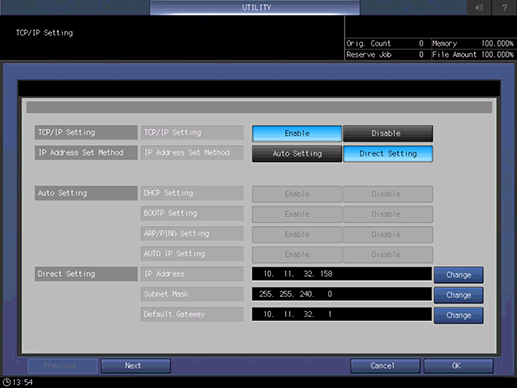Change the Subnet Mask value
The width and height of the screenshot is (517, 388).
tap(459, 295)
